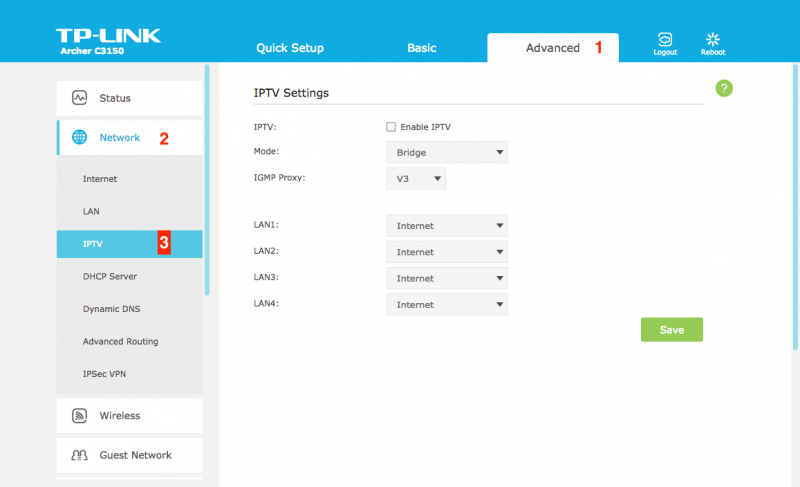The width and height of the screenshot is (800, 487).
Task: Open the IGMP Proxy V3 dropdown
Action: click(416, 178)
